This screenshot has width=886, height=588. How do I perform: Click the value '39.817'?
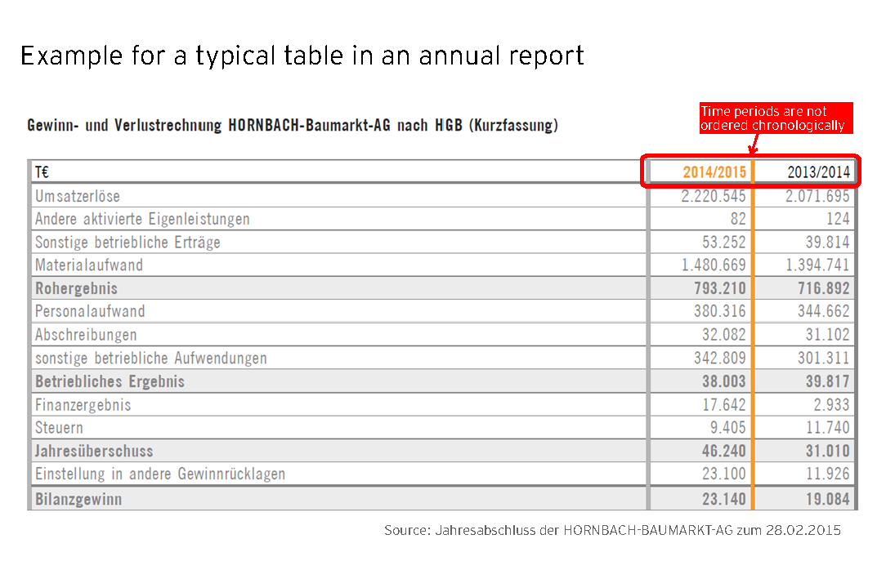pos(828,382)
